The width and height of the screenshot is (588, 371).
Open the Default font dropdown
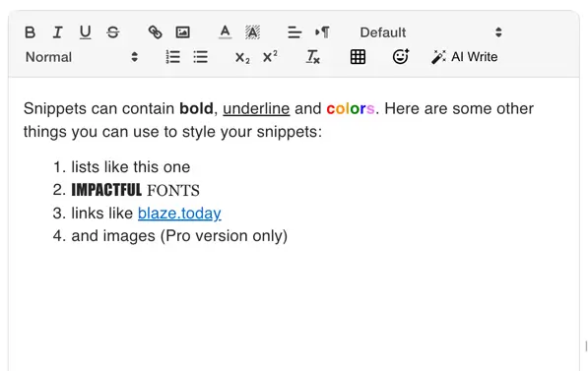[430, 32]
